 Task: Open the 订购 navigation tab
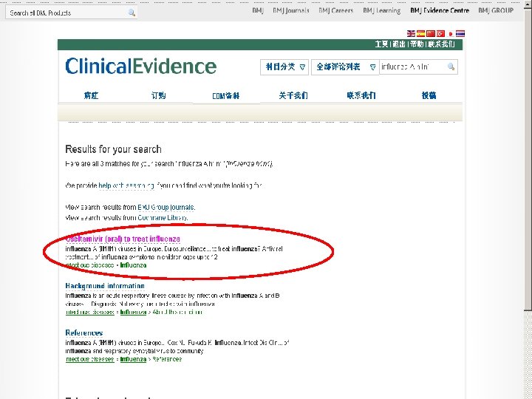(158, 95)
